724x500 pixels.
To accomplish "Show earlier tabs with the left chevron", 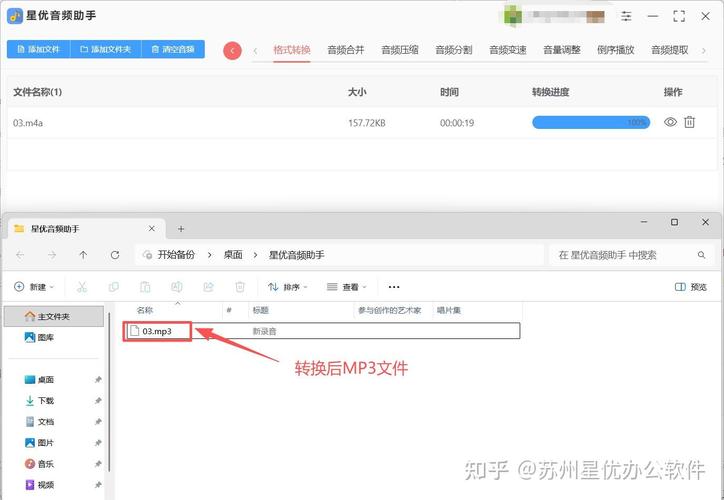I will 255,51.
